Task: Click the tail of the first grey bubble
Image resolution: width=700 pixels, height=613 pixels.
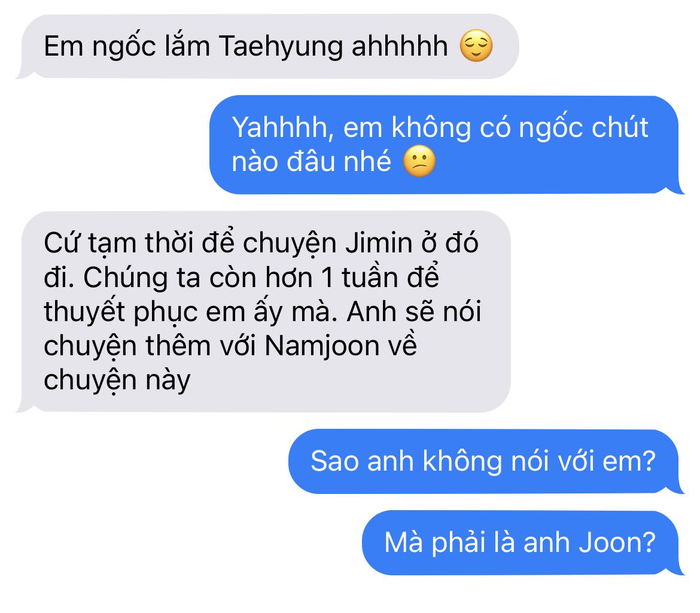Action: [23, 74]
